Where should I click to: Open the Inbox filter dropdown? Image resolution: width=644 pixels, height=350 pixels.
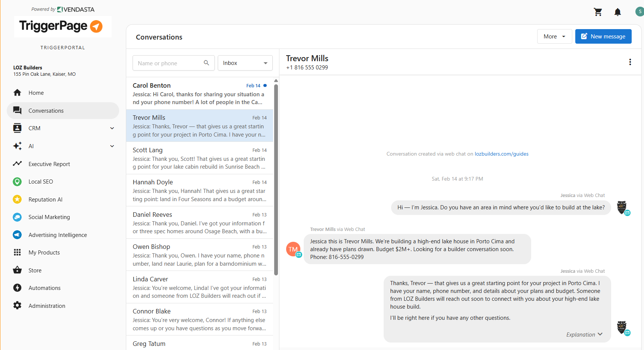(x=245, y=63)
